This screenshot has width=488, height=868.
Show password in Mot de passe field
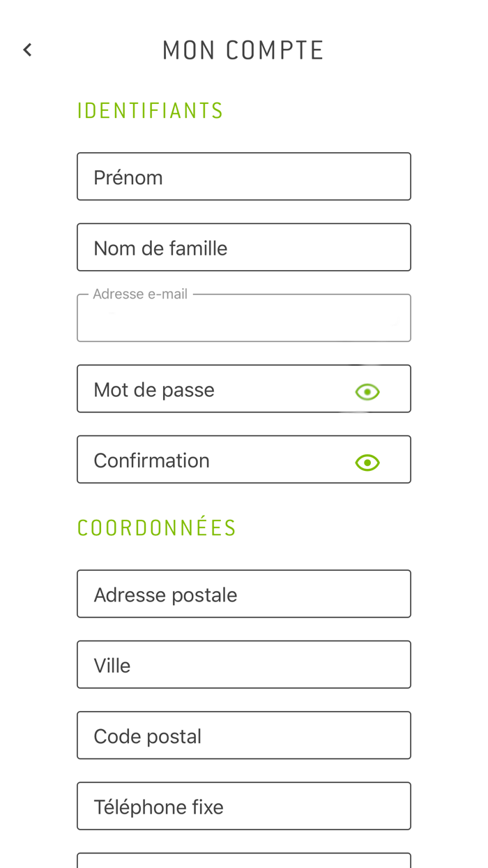(x=367, y=392)
